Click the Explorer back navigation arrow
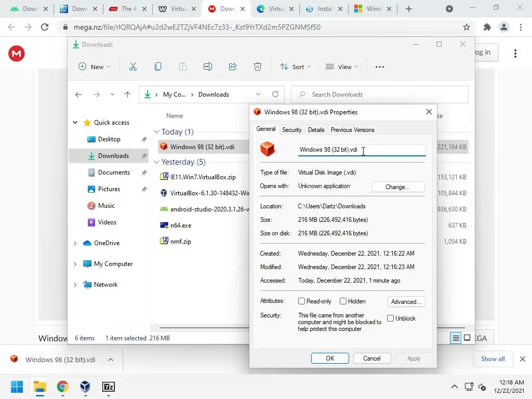 click(78, 95)
